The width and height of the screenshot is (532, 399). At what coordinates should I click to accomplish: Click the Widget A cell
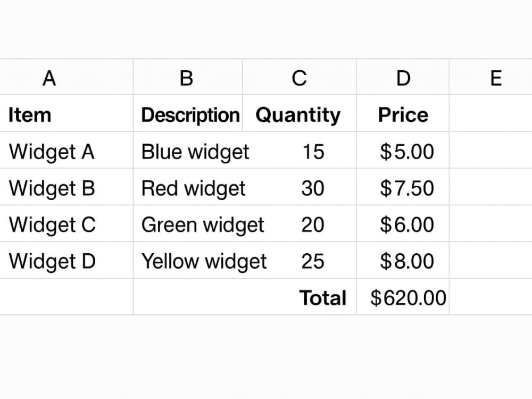[x=66, y=150]
